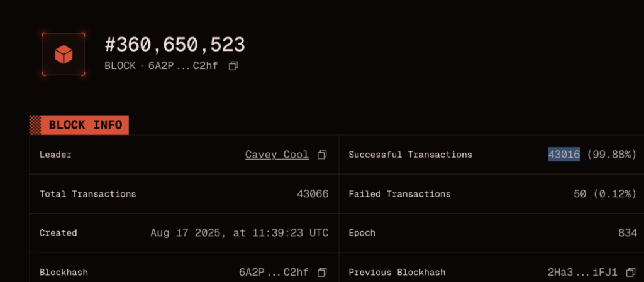This screenshot has width=644, height=282.
Task: Open previous block hash 2Ha3...iFJ1
Action: coord(582,272)
